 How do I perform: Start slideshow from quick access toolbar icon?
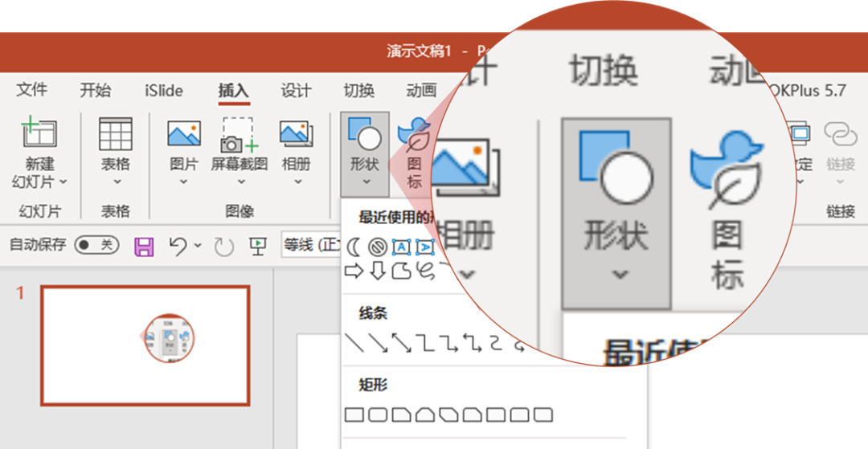(259, 246)
